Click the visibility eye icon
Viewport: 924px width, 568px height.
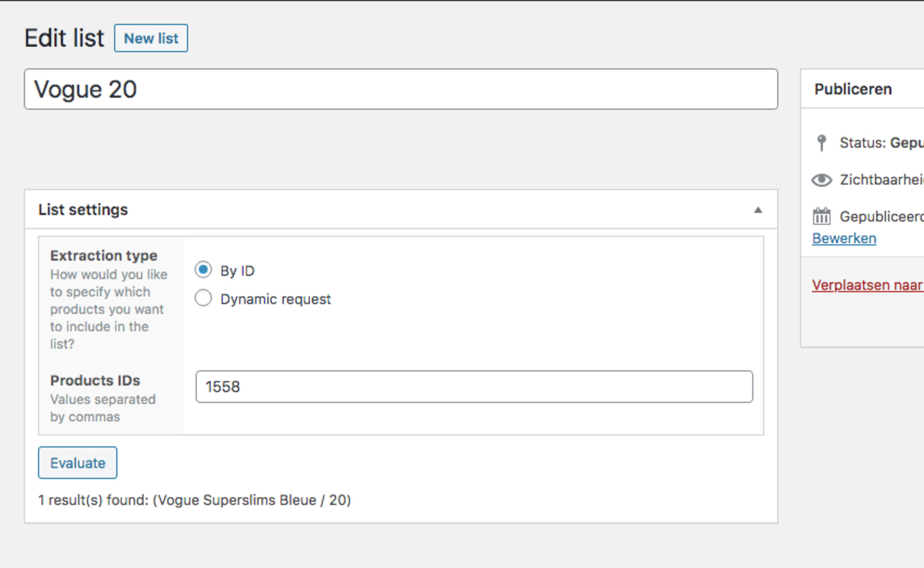822,180
